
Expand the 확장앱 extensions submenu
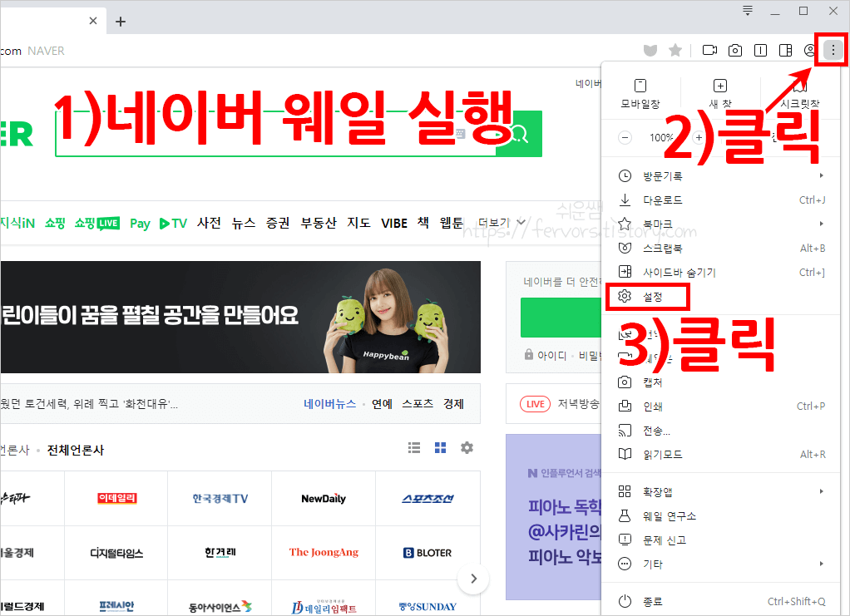pyautogui.click(x=721, y=492)
